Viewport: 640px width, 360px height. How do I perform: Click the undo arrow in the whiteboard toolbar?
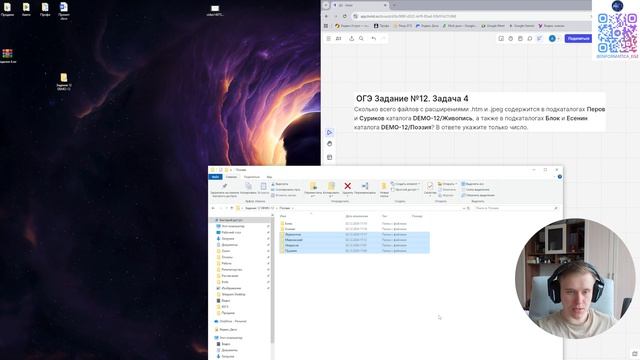[x=373, y=38]
